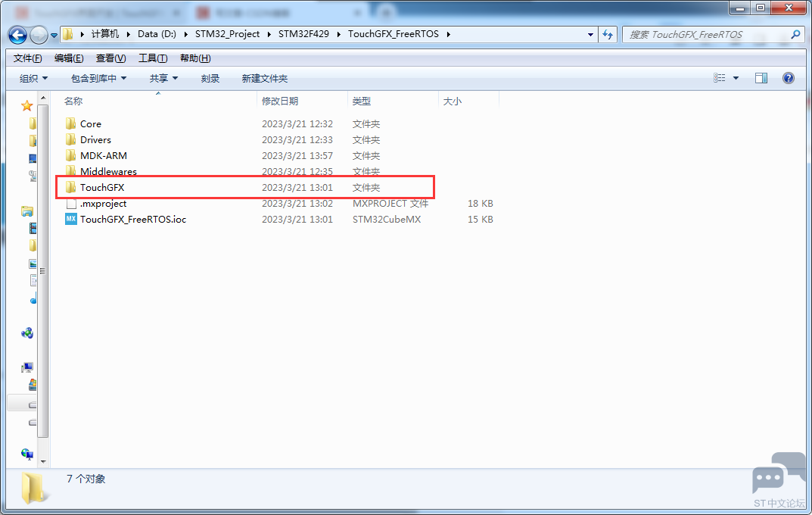Open the 文件(F) menu
Screen dimensions: 812x515
point(27,58)
